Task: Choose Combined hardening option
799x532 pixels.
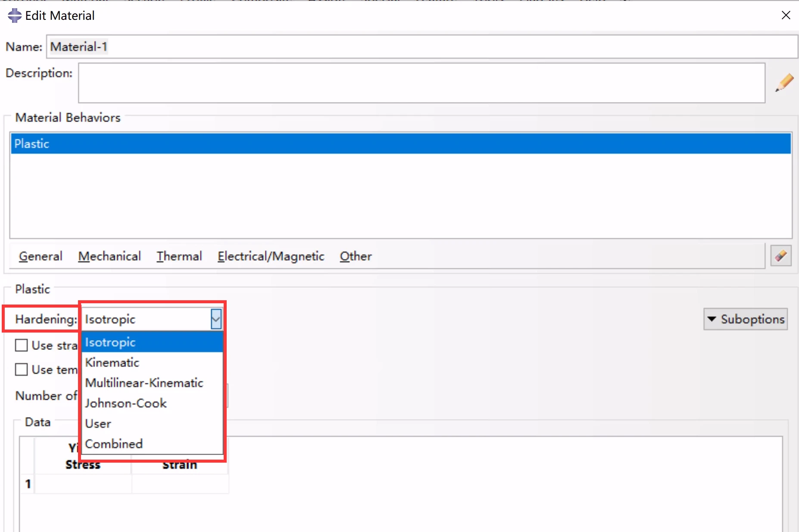Action: click(152, 444)
